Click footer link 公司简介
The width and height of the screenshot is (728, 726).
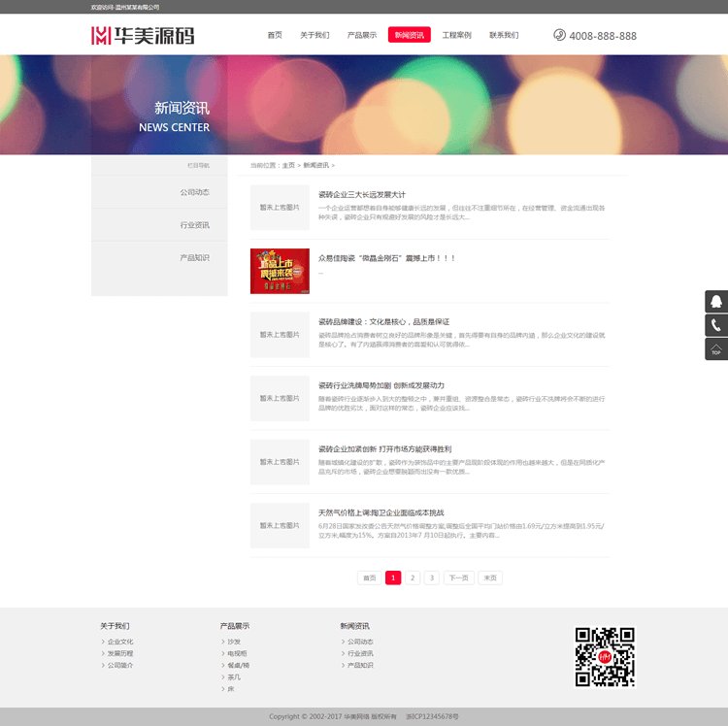pyautogui.click(x=120, y=665)
